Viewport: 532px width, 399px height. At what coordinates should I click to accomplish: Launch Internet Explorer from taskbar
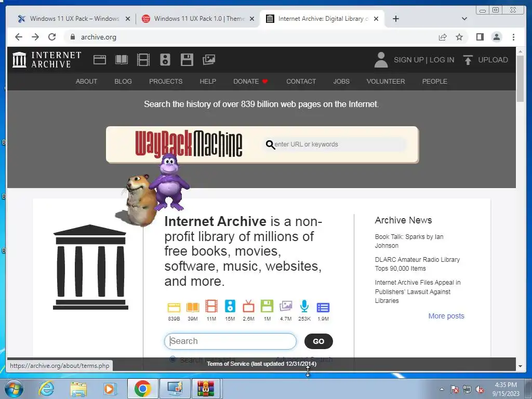click(x=46, y=389)
